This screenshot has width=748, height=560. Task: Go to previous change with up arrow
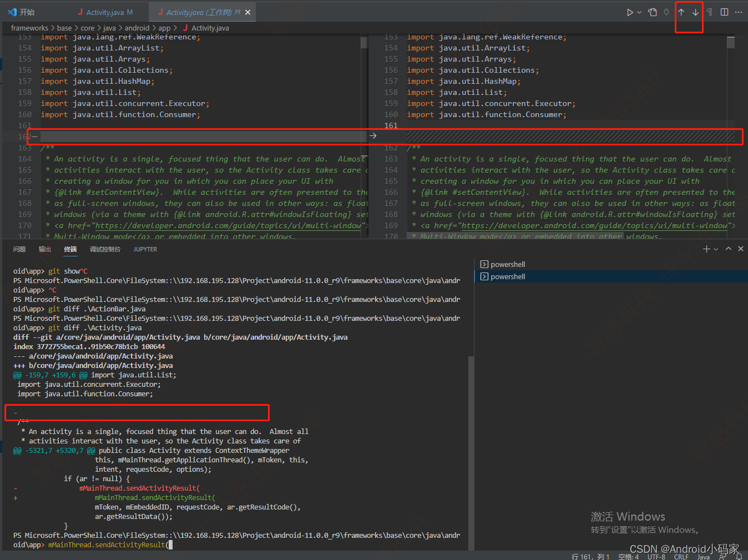coord(681,12)
